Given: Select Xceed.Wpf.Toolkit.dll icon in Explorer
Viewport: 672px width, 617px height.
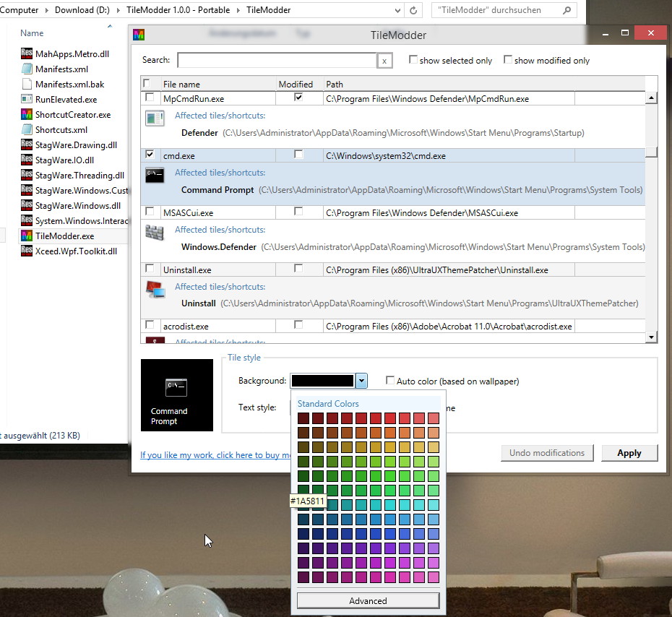Looking at the screenshot, I should 27,251.
